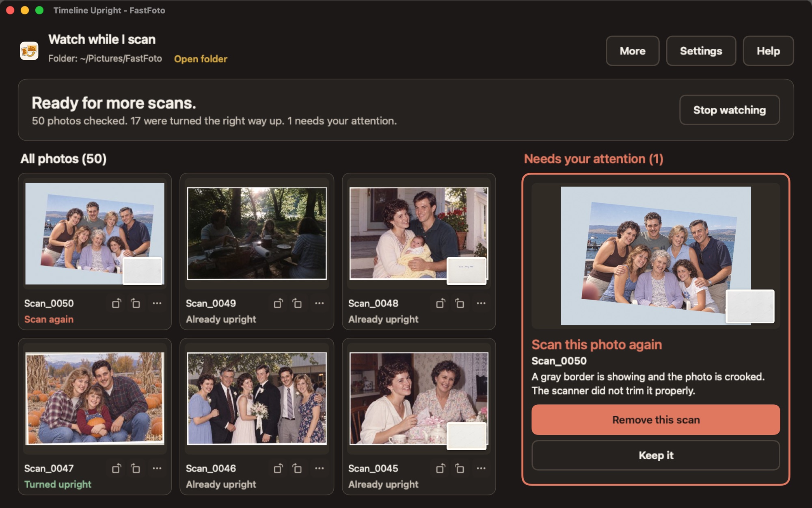Open the Scan_0049 picnic photo thumbnail
Image resolution: width=812 pixels, height=508 pixels.
[257, 233]
